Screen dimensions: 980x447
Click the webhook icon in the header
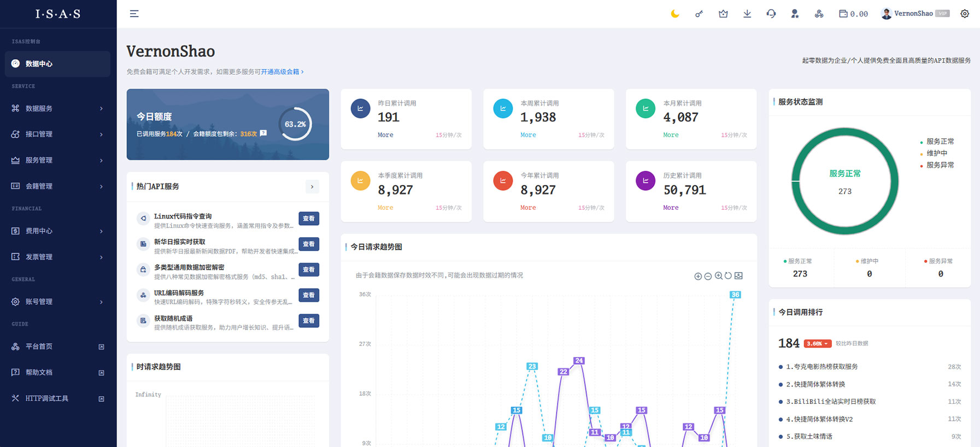click(x=819, y=14)
